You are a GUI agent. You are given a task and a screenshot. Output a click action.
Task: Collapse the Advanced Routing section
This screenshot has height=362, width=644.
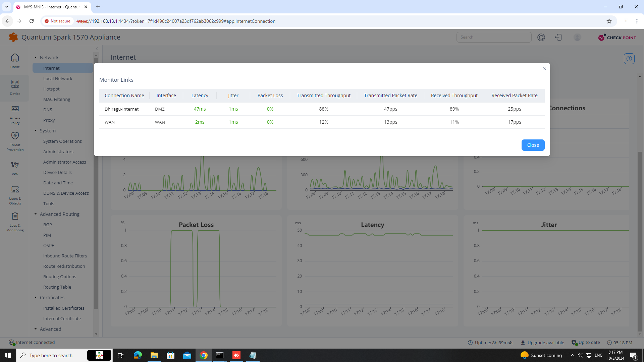36,214
